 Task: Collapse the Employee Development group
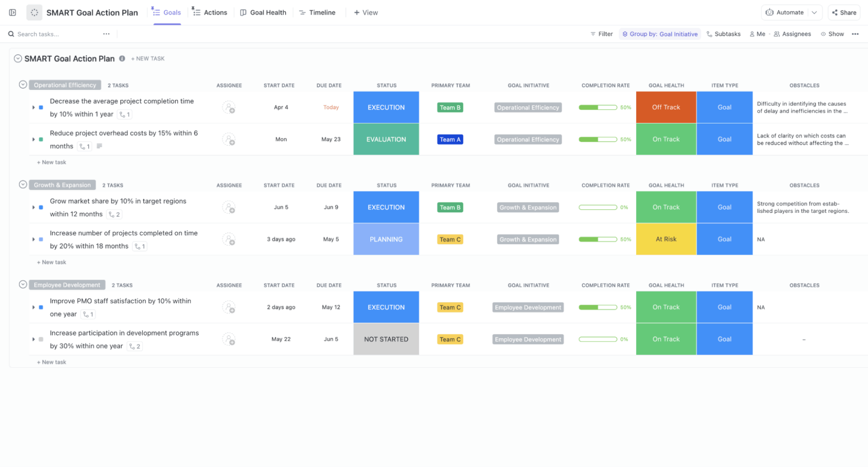click(22, 284)
